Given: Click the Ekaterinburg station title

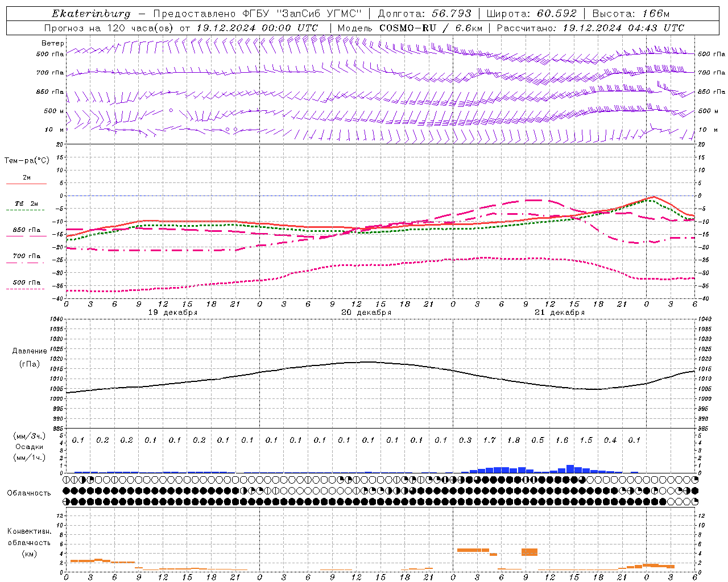Looking at the screenshot, I should (x=91, y=14).
